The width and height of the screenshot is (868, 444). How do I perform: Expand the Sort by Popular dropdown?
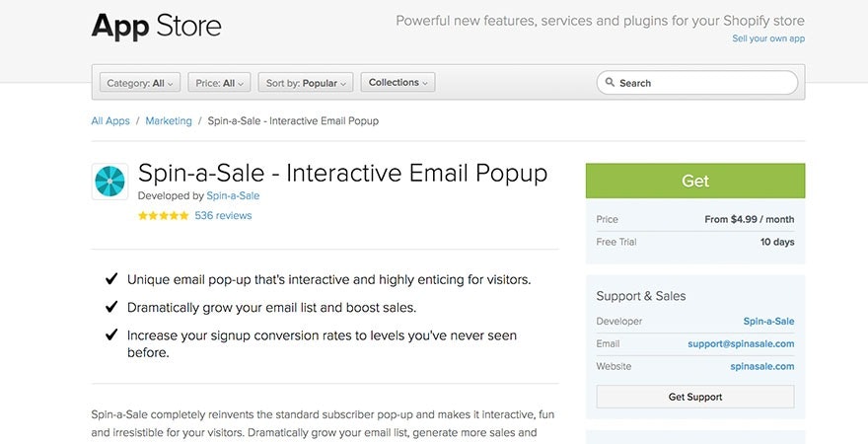point(307,83)
